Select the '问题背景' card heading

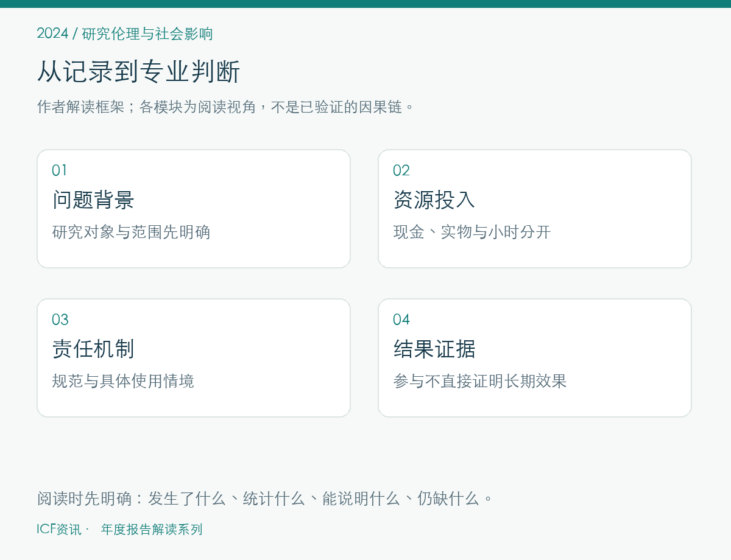point(93,200)
